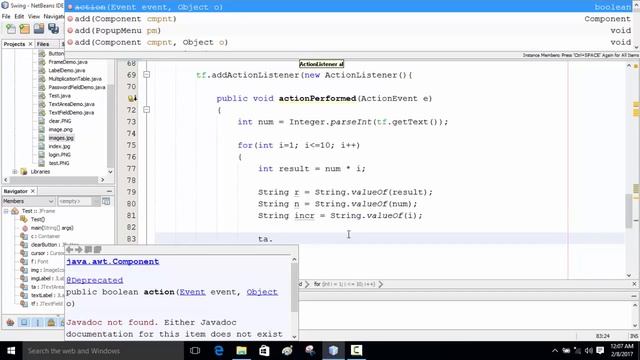Click the fourth icon in Javadoc popup toolbar
Viewport: 640px width, 360px height.
[x=97, y=249]
